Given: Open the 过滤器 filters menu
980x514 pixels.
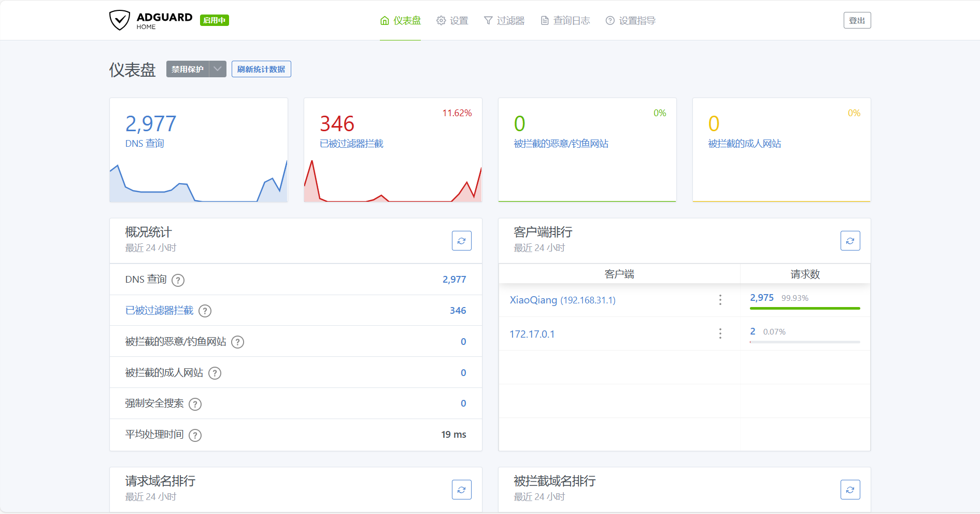Looking at the screenshot, I should tap(504, 21).
